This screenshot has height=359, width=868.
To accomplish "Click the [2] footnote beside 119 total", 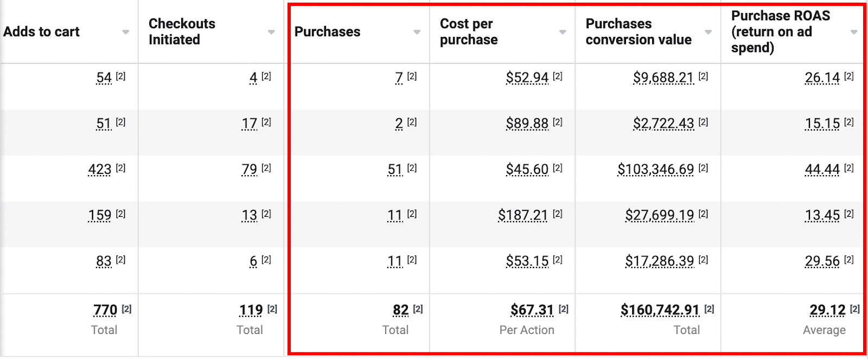I will pos(272,309).
